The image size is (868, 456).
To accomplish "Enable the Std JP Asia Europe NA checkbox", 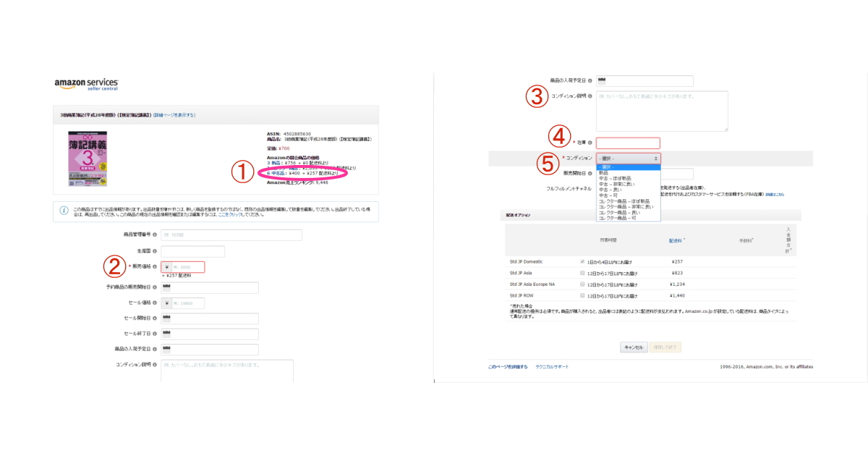I will click(x=582, y=284).
